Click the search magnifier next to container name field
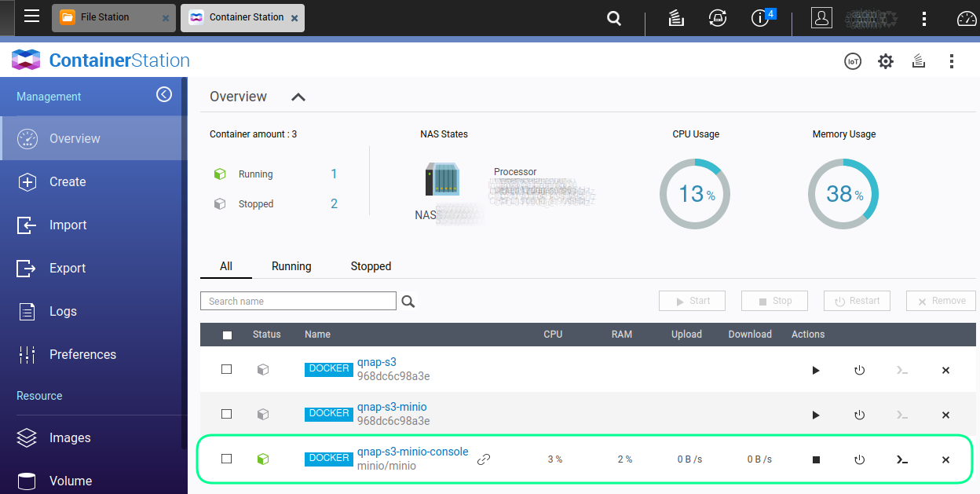This screenshot has height=494, width=980. click(x=408, y=300)
